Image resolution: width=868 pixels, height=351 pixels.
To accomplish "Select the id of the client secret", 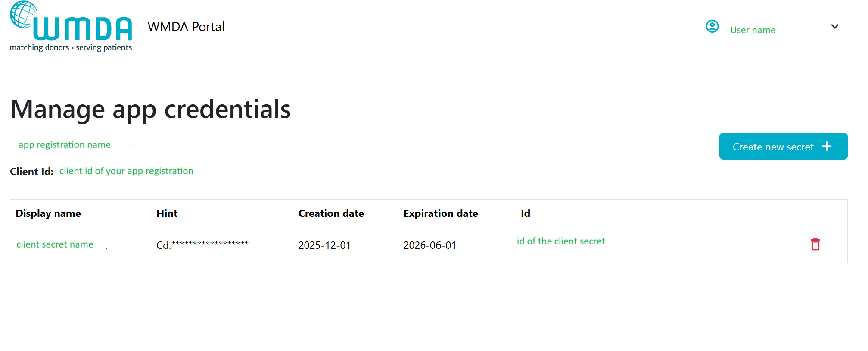I will click(x=560, y=241).
